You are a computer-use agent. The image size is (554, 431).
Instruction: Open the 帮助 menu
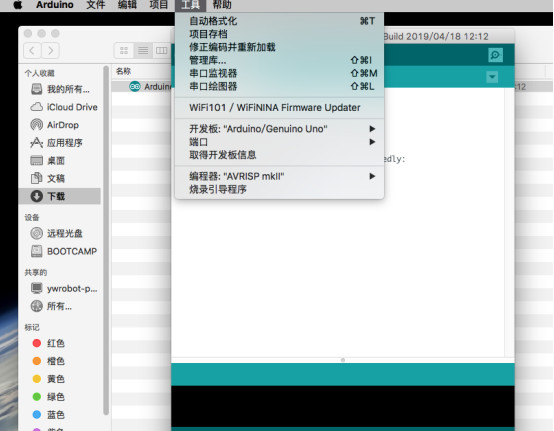pyautogui.click(x=222, y=5)
